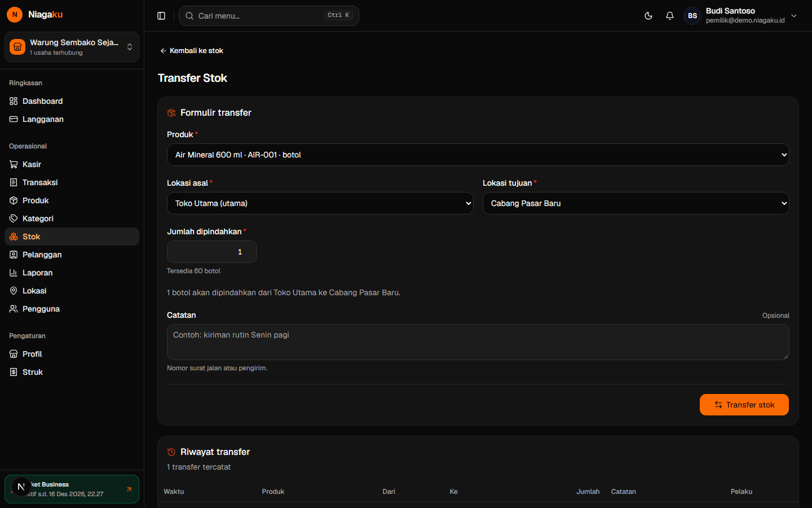
Task: Click the Riwayat transfer history icon
Action: [171, 452]
